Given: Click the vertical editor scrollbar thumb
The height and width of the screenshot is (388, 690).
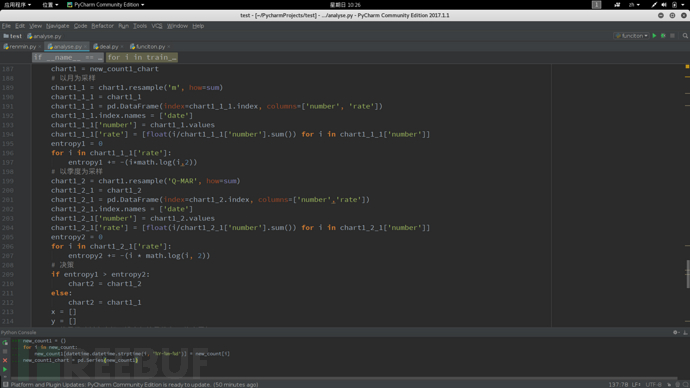Looking at the screenshot, I should tap(687, 274).
